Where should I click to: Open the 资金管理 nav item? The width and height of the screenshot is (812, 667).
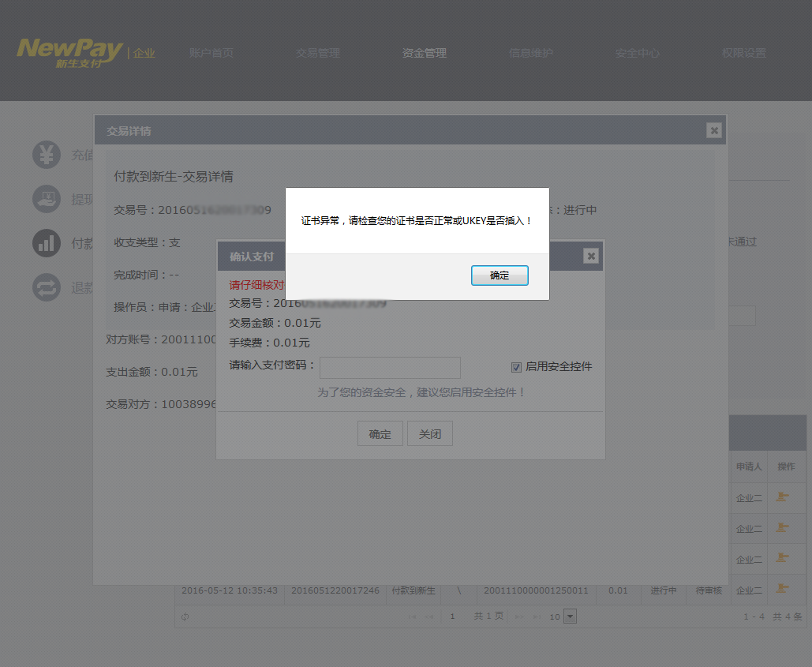(x=424, y=53)
